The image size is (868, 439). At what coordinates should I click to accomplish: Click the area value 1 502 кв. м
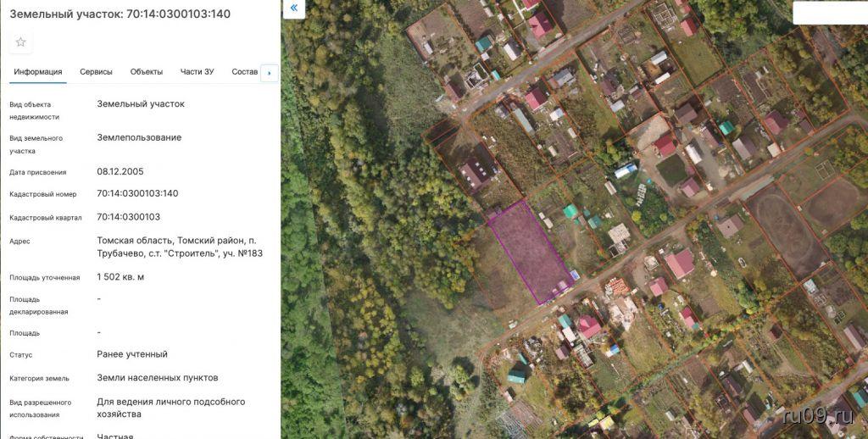tap(120, 277)
